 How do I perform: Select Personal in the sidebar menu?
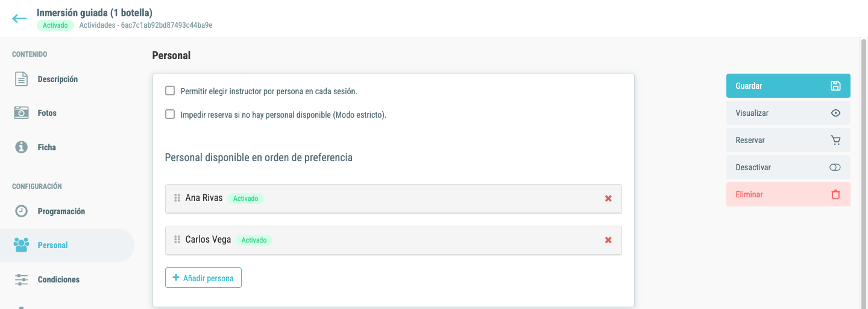[x=67, y=245]
